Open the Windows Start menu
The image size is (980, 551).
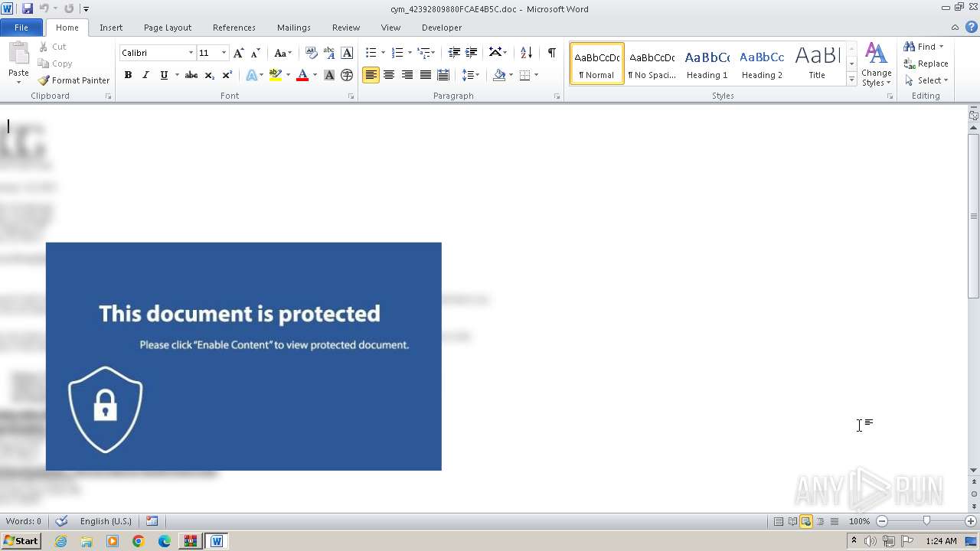click(21, 541)
